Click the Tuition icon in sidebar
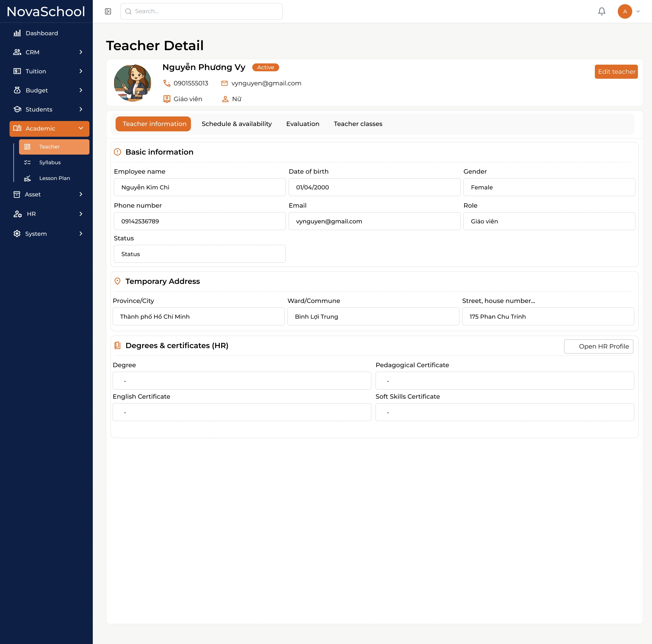652x644 pixels. point(17,71)
